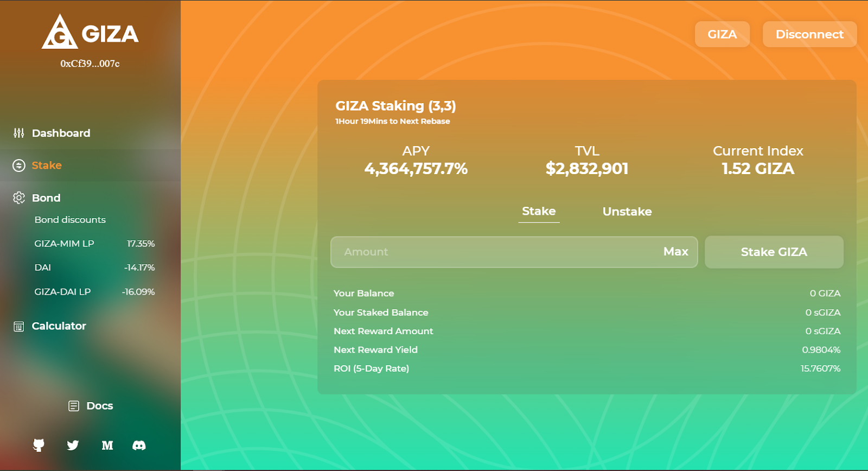Click the Your Staked Balance label
The width and height of the screenshot is (868, 471).
click(x=381, y=313)
